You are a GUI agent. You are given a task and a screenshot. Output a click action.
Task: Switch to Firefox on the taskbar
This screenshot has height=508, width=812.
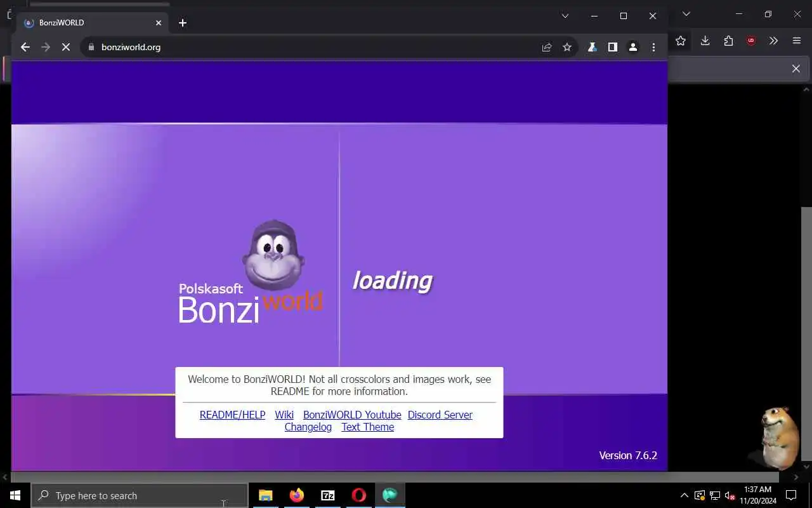point(297,495)
